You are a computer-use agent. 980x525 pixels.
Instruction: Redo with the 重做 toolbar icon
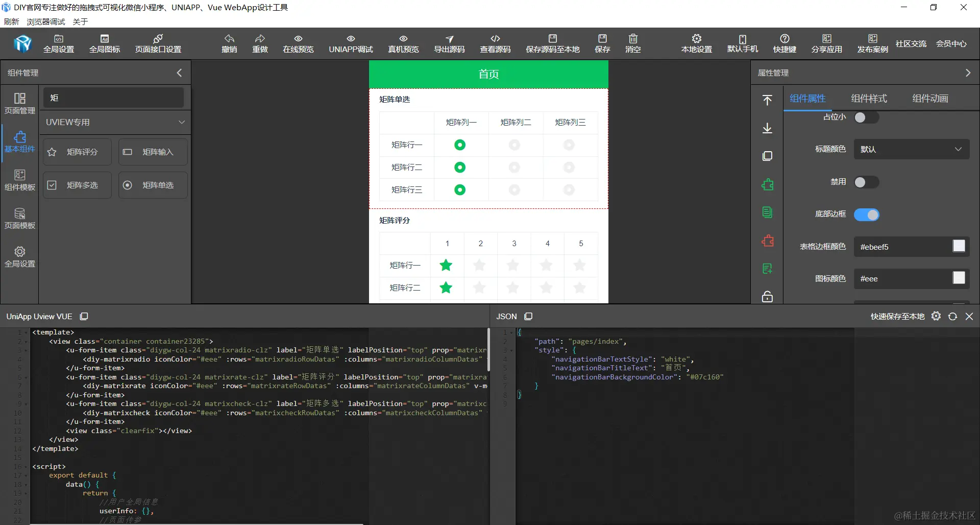click(x=260, y=44)
